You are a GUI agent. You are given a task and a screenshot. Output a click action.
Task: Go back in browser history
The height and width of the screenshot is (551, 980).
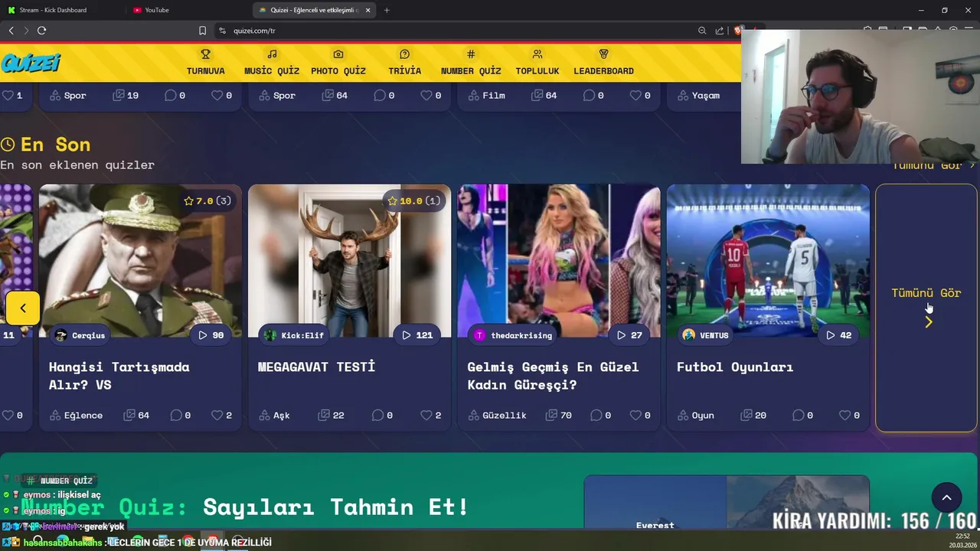[x=11, y=31]
